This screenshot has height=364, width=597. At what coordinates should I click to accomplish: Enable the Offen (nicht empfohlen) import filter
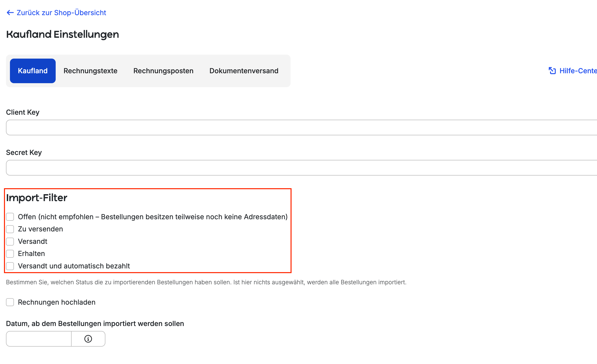coord(10,217)
